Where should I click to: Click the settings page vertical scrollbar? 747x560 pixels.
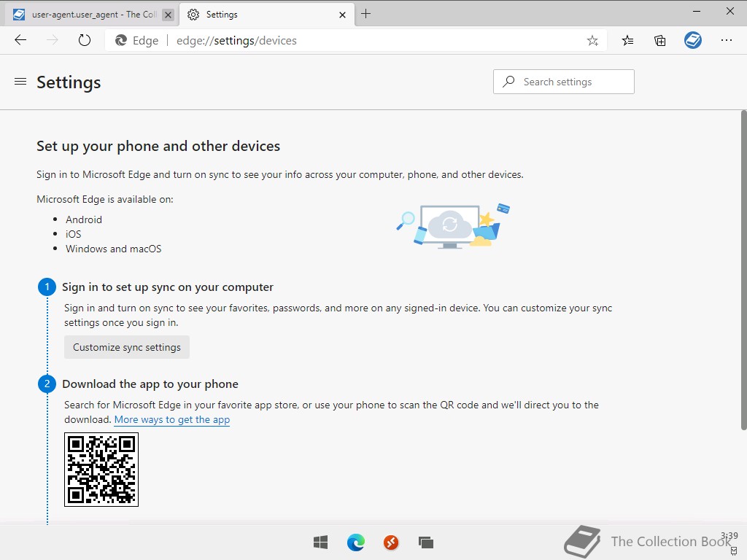click(x=743, y=270)
